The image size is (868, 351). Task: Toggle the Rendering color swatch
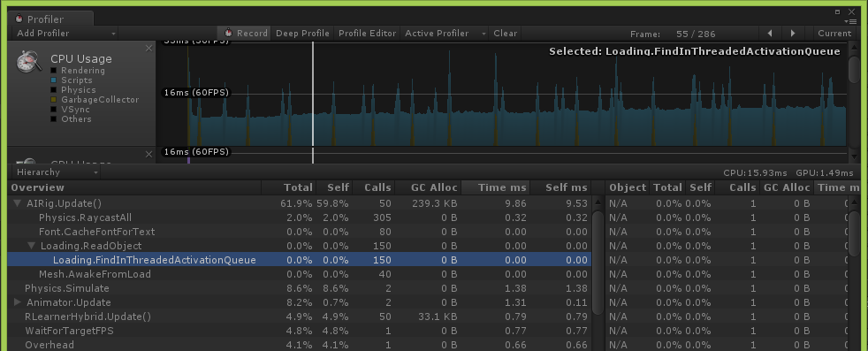(x=54, y=71)
